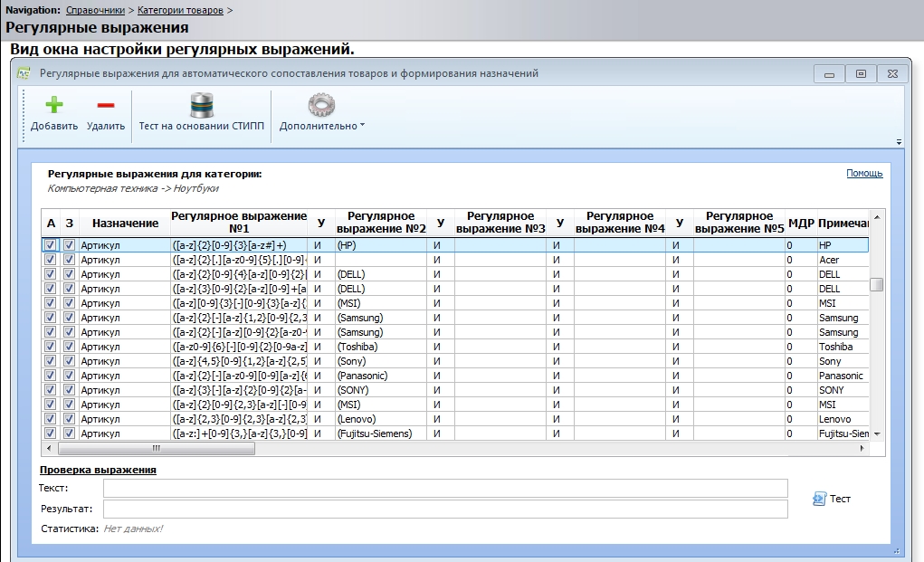Toggle the З checkbox in HP row
Screen dimensions: 924x562
coord(69,244)
